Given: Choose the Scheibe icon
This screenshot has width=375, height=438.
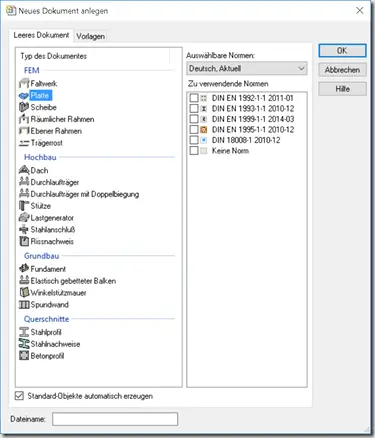Looking at the screenshot, I should (x=24, y=107).
